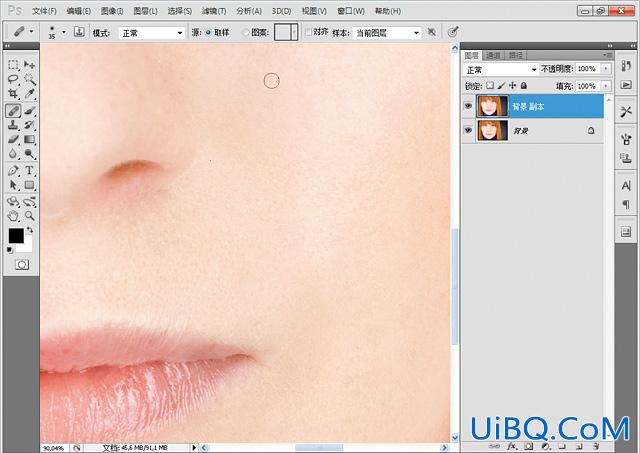The image size is (640, 453).
Task: Select the Dodge tool
Action: click(29, 154)
